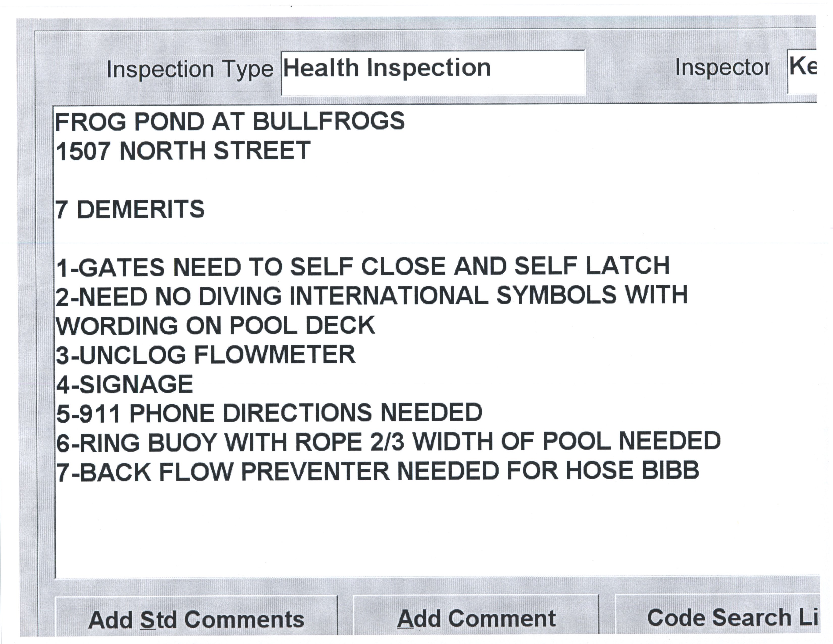Select the 7 DEMERITS line
This screenshot has width=833, height=644.
(130, 209)
